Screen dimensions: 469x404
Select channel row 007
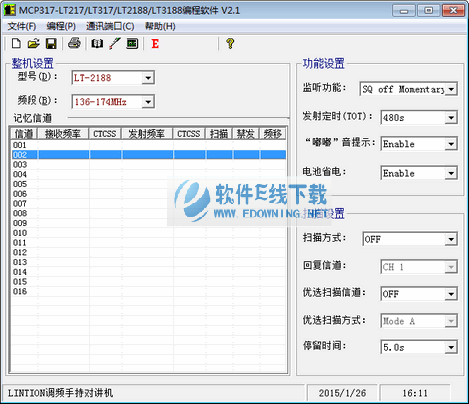(149, 204)
